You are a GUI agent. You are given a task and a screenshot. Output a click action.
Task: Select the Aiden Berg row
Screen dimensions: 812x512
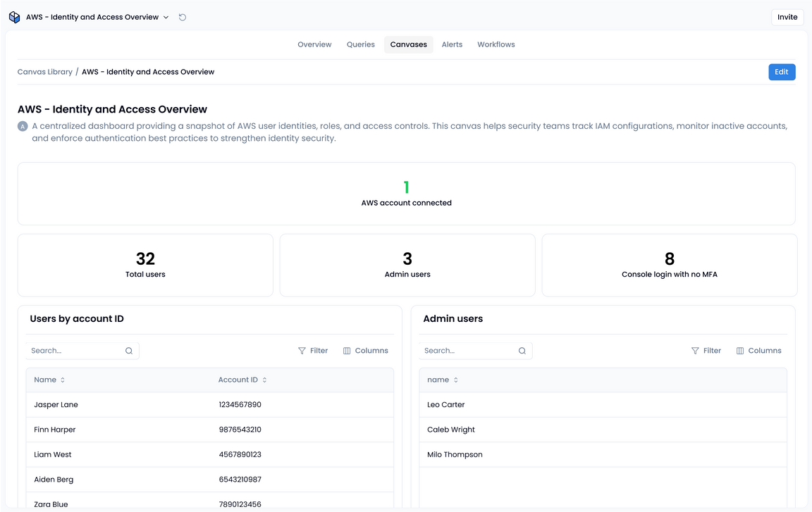click(210, 480)
